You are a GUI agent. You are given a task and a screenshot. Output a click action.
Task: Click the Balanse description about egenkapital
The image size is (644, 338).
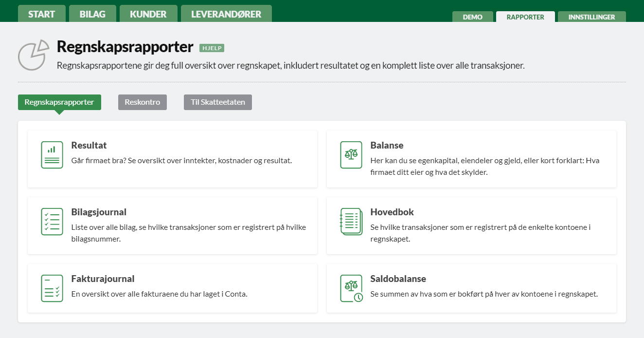click(485, 166)
